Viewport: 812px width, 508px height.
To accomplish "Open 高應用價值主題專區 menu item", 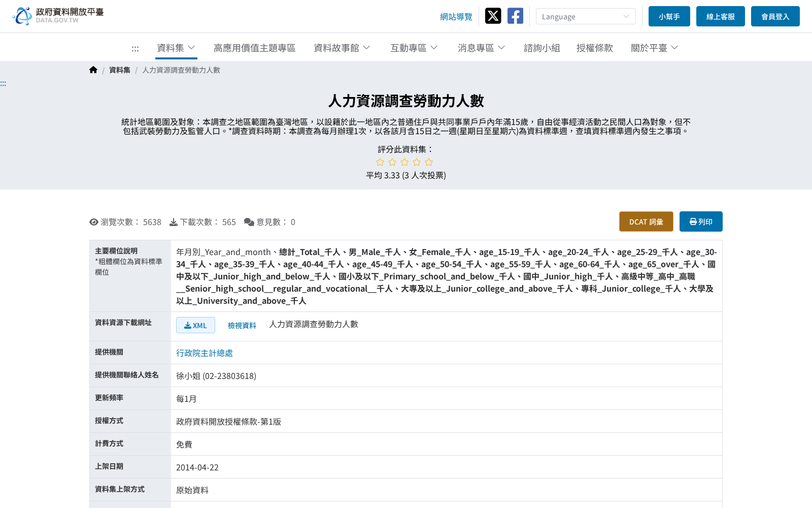I will [x=254, y=48].
